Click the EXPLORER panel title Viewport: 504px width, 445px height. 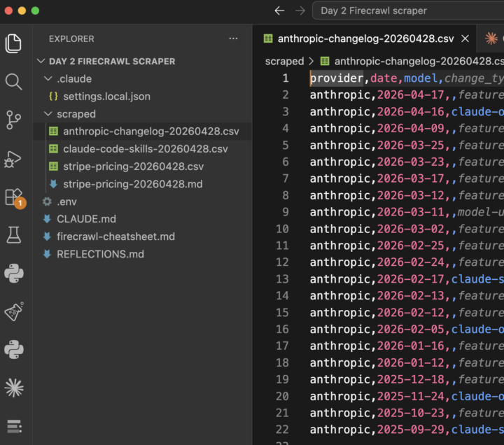(71, 39)
